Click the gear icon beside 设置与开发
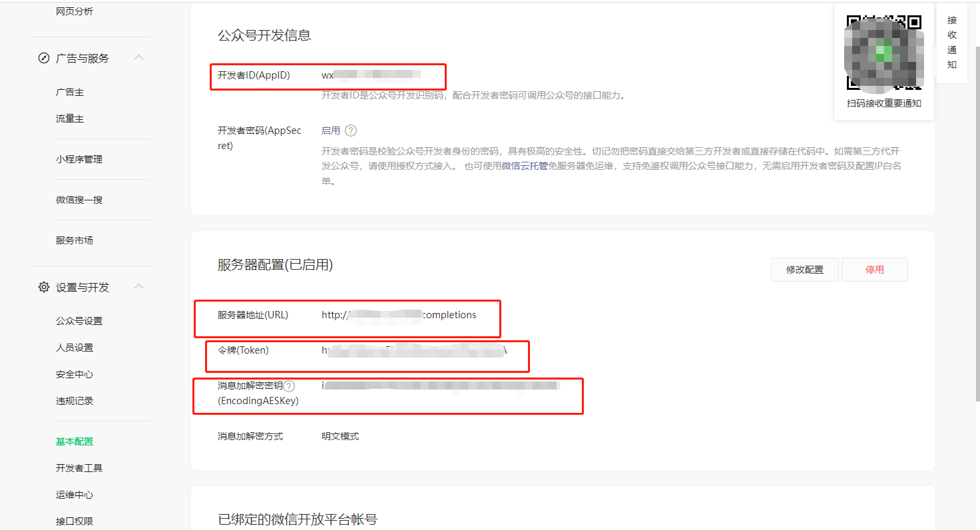980x530 pixels. click(44, 287)
